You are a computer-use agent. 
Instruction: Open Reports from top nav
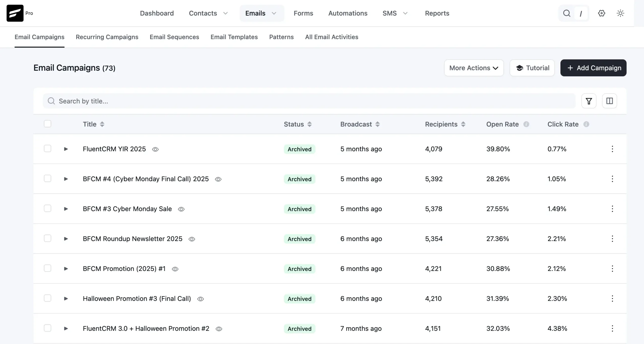point(437,13)
